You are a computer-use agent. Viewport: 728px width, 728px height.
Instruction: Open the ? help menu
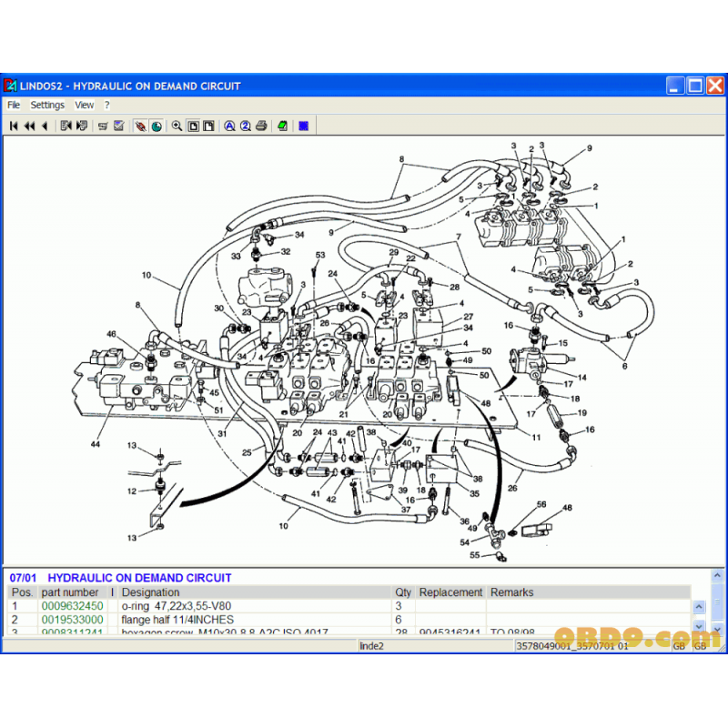(106, 105)
